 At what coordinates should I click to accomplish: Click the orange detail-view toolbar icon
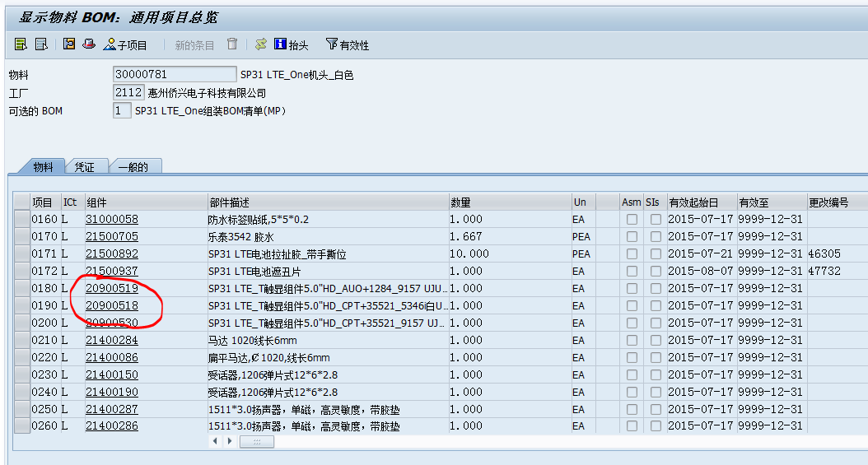coord(69,44)
